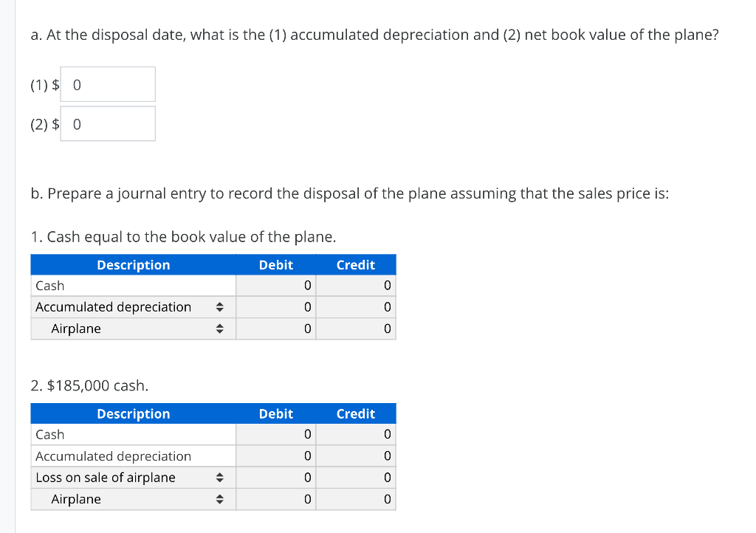Select the Airplane credit cell in second entry

[x=356, y=499]
